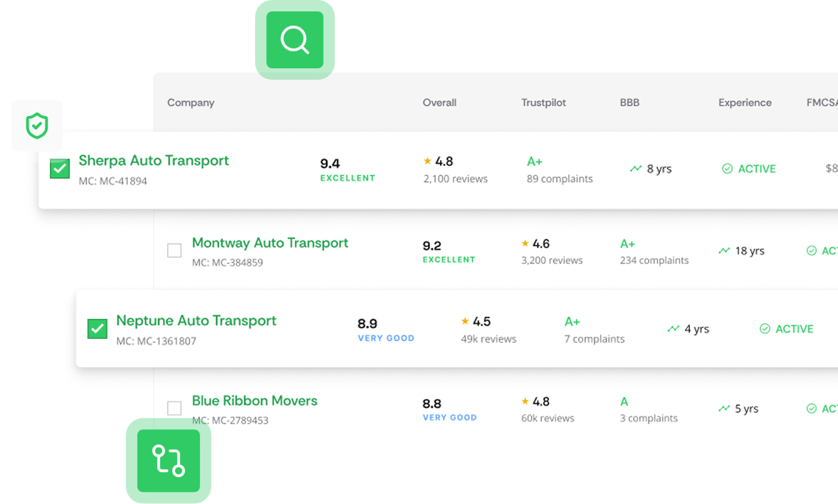Click the BBB column header

[629, 103]
